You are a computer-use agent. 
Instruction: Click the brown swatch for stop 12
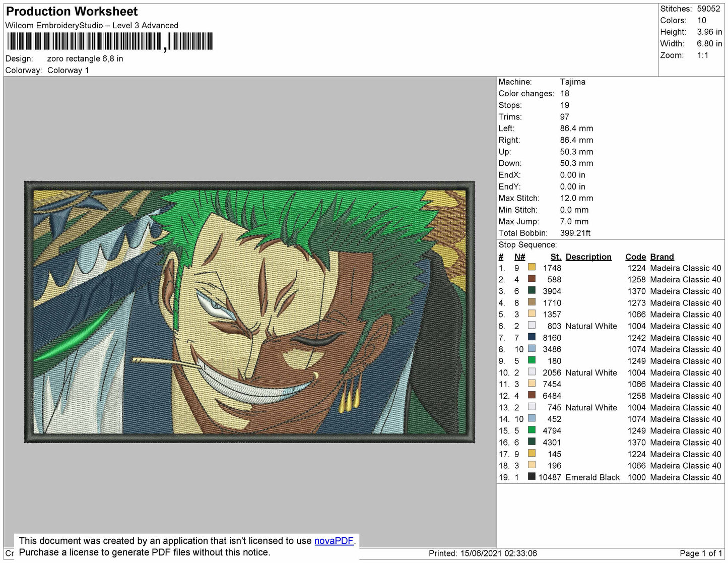point(532,396)
